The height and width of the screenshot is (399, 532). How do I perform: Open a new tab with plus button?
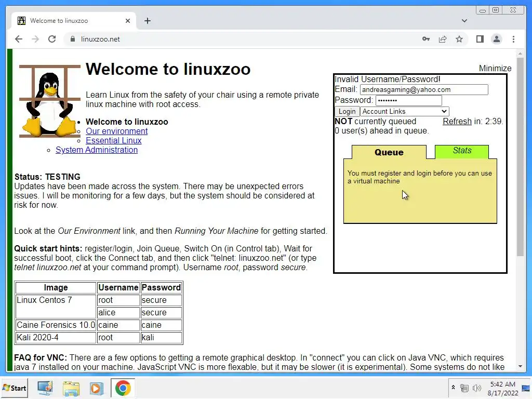(147, 21)
